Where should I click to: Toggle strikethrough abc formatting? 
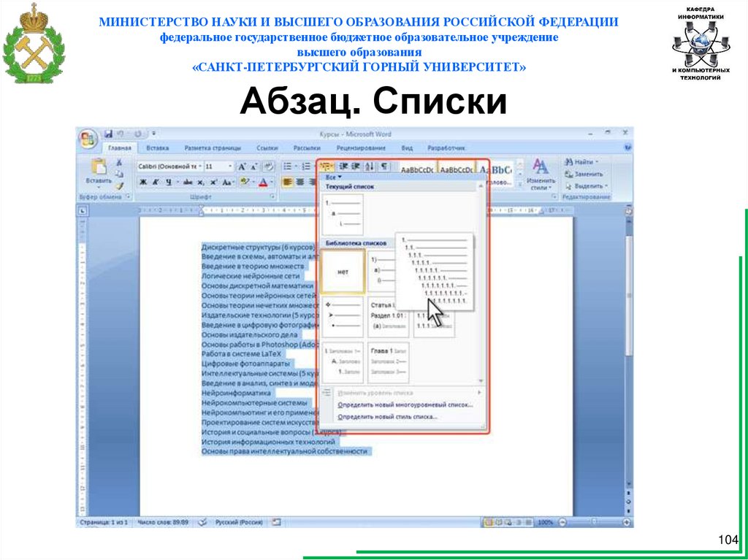click(x=188, y=183)
